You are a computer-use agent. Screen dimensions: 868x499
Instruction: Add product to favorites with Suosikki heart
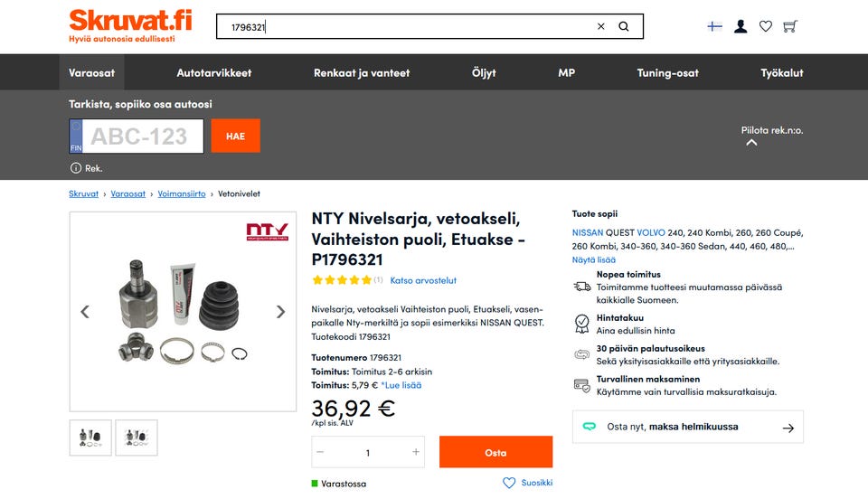click(x=509, y=483)
